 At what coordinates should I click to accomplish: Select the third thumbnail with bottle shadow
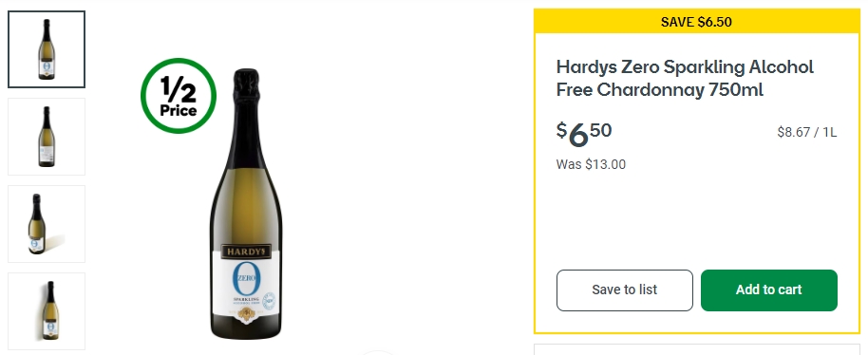click(47, 224)
